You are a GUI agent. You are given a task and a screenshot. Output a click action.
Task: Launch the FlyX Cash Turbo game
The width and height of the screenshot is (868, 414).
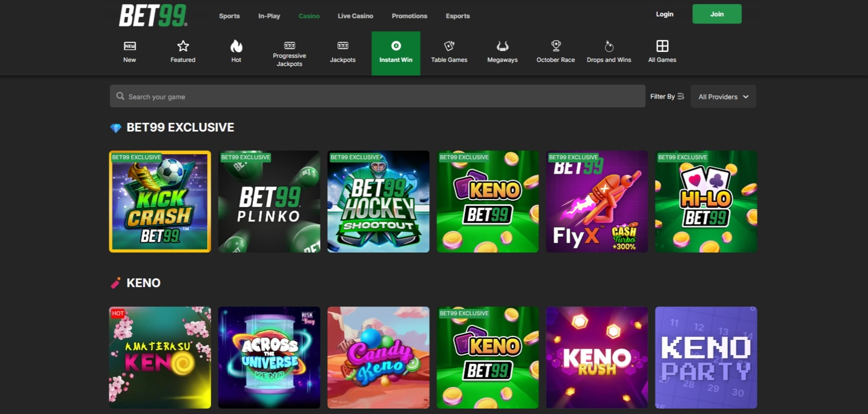[x=597, y=202]
